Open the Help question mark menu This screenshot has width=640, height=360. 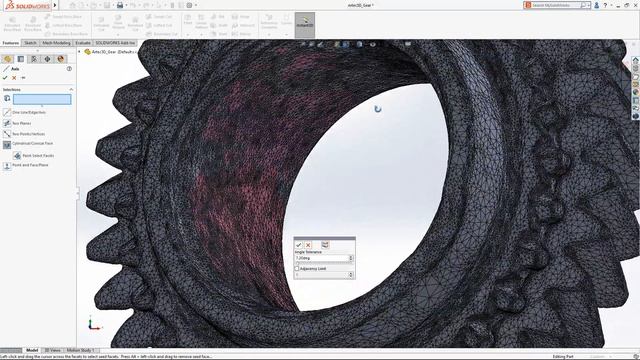pos(605,5)
